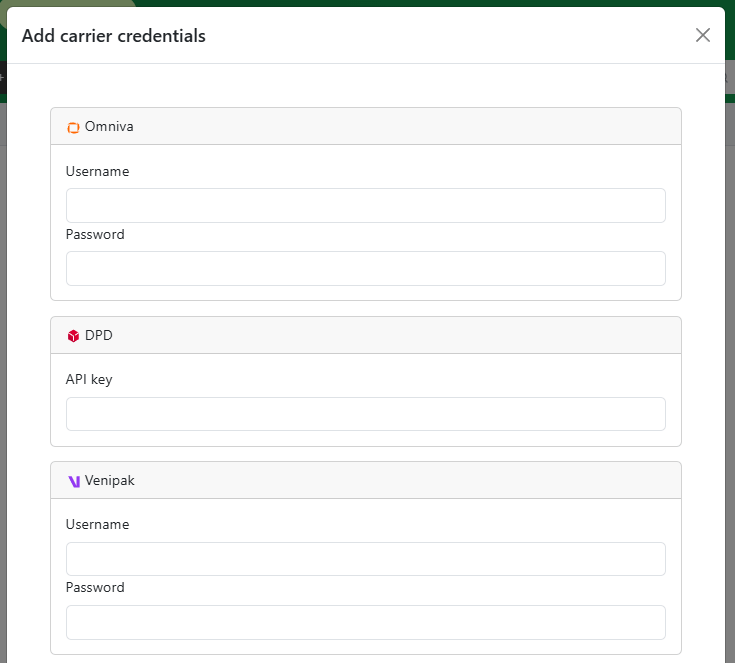Focus the Omniva Username input field
Viewport: 735px width, 663px height.
[x=365, y=205]
